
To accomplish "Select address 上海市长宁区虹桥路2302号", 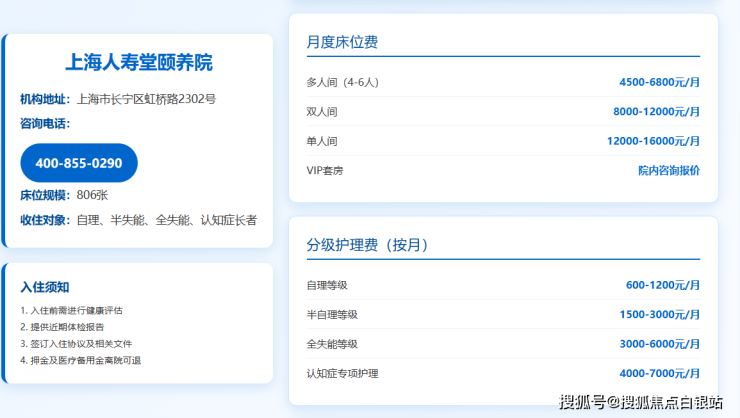I will coord(146,99).
